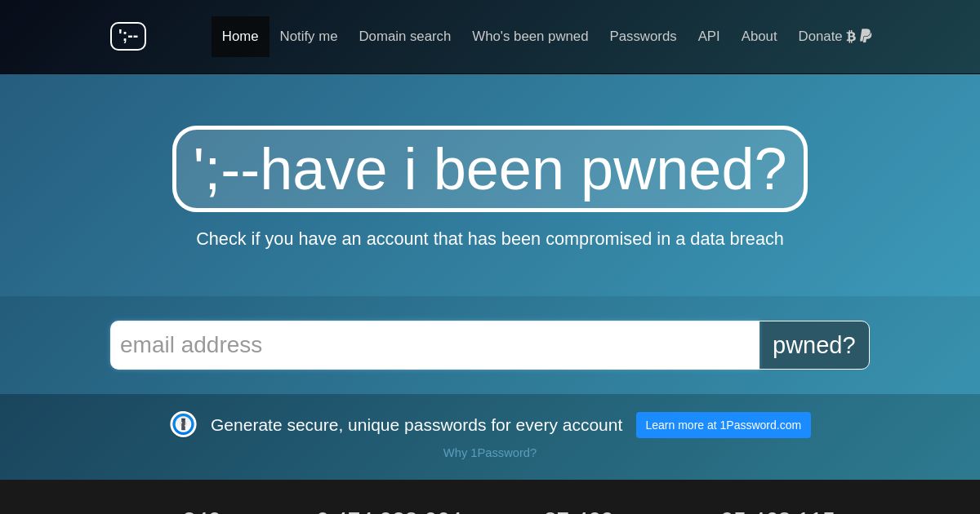Open the Passwords page
980x514 pixels.
pos(643,37)
